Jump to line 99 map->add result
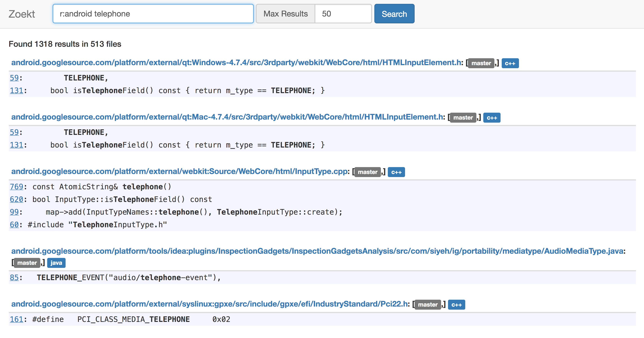Image resolution: width=644 pixels, height=338 pixels. point(14,212)
